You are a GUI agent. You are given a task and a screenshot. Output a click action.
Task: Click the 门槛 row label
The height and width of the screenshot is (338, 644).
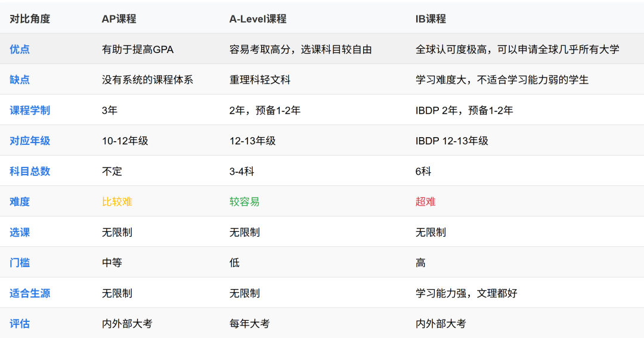coord(20,263)
